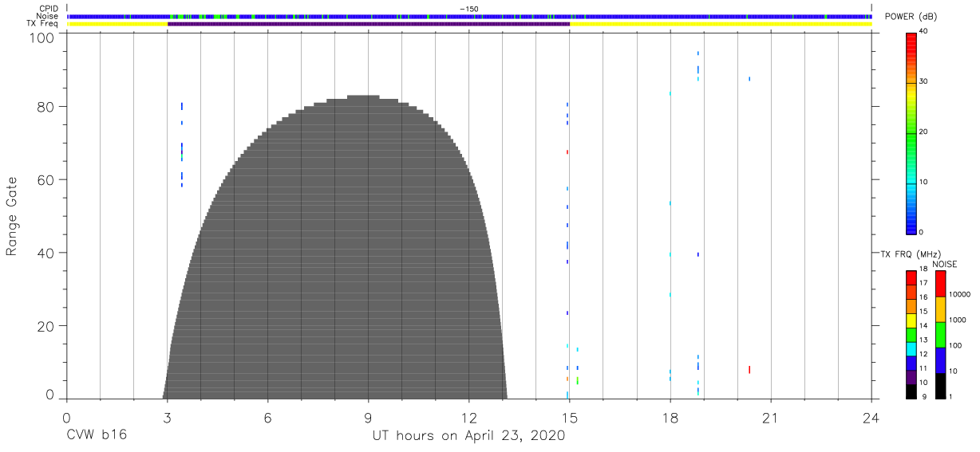Click the 12 label on UT hours axis
Image resolution: width=980 pixels, height=452 pixels.
pyautogui.click(x=469, y=418)
